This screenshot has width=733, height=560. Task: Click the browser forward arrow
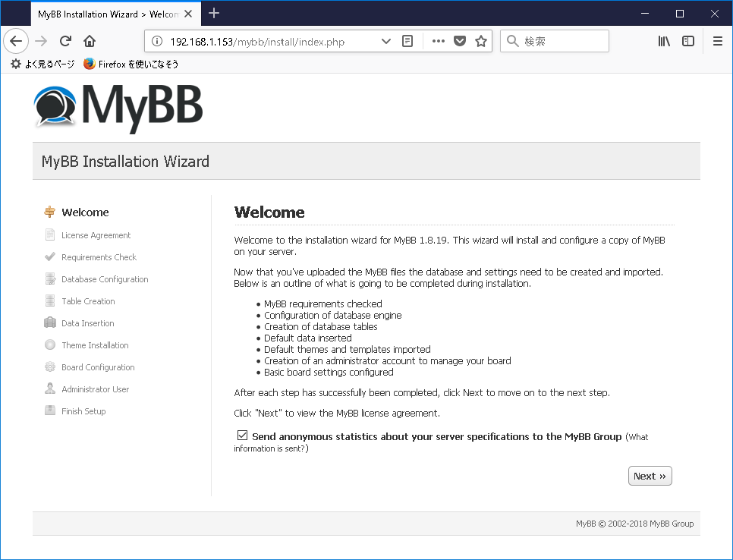41,41
